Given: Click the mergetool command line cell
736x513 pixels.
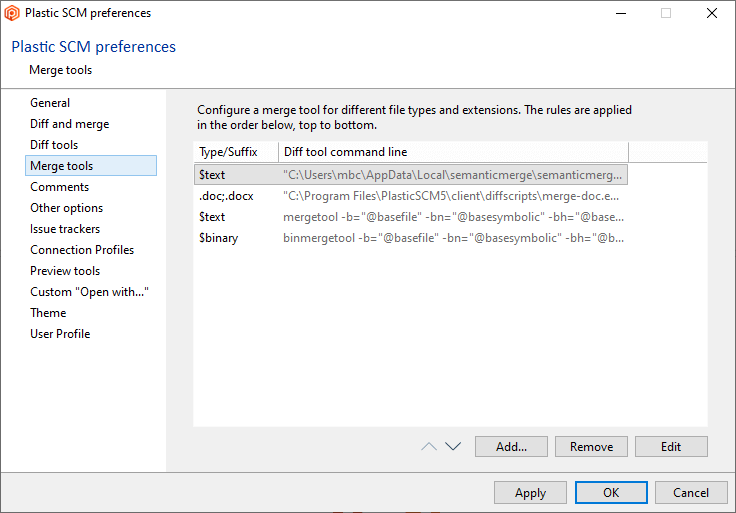Looking at the screenshot, I should click(x=453, y=217).
